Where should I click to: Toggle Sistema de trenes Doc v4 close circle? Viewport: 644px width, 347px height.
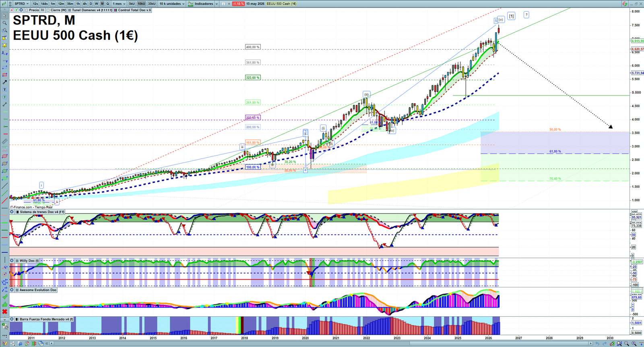click(x=12, y=212)
